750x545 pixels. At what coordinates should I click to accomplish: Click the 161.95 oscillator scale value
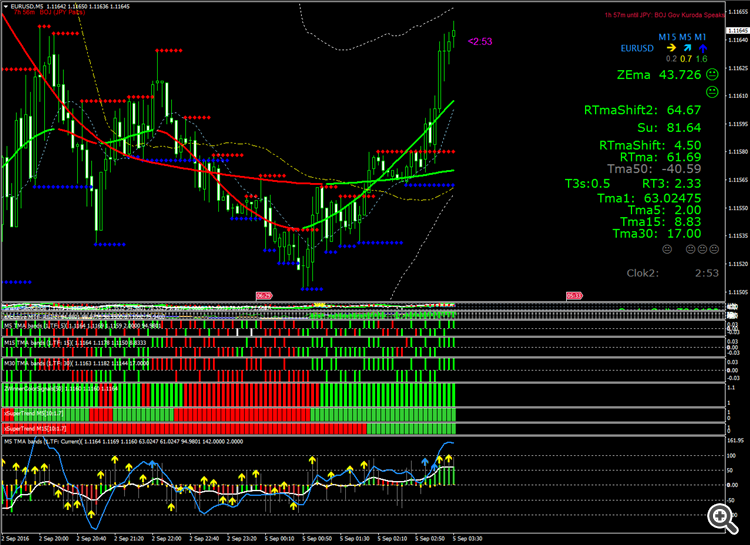735,441
